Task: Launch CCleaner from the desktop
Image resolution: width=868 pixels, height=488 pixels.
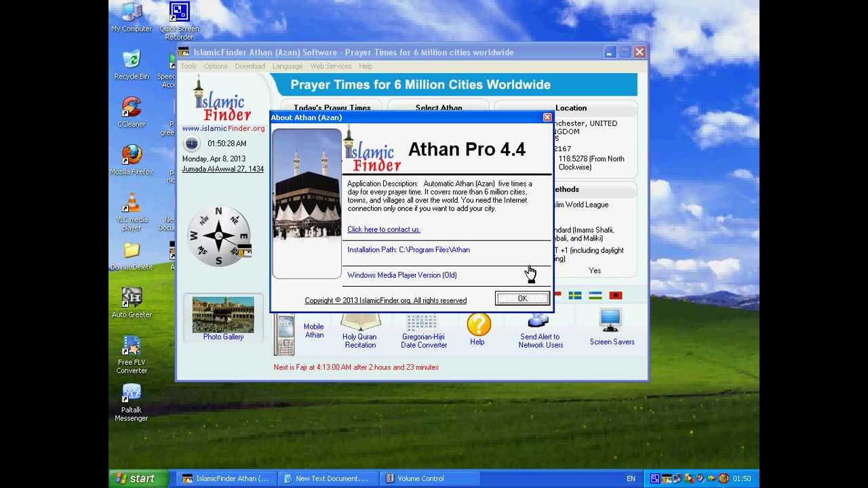Action: click(132, 113)
